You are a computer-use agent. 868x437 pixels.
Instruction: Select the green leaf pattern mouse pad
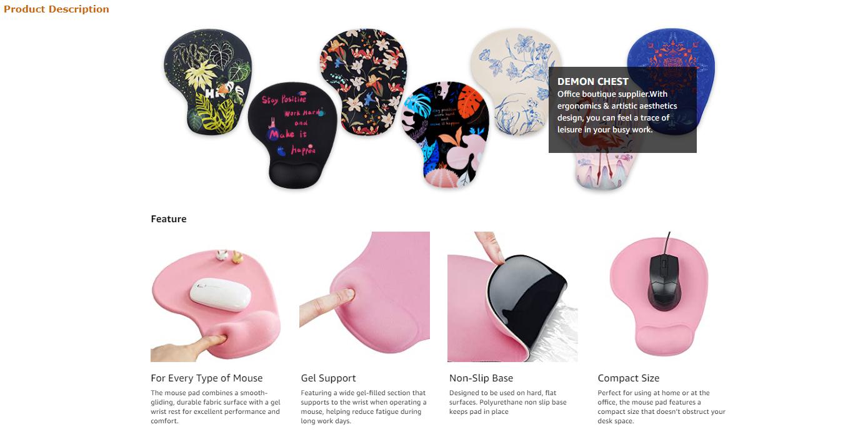tap(208, 82)
